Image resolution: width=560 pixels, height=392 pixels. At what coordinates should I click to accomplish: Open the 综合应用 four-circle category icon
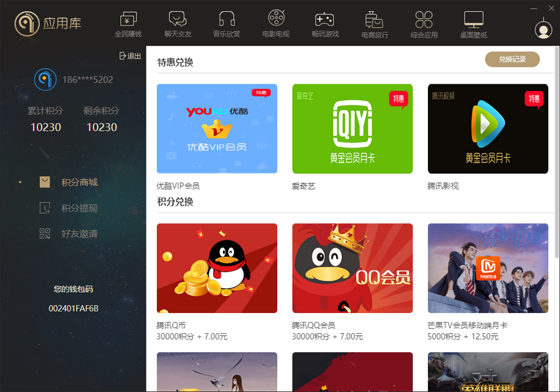pyautogui.click(x=424, y=20)
